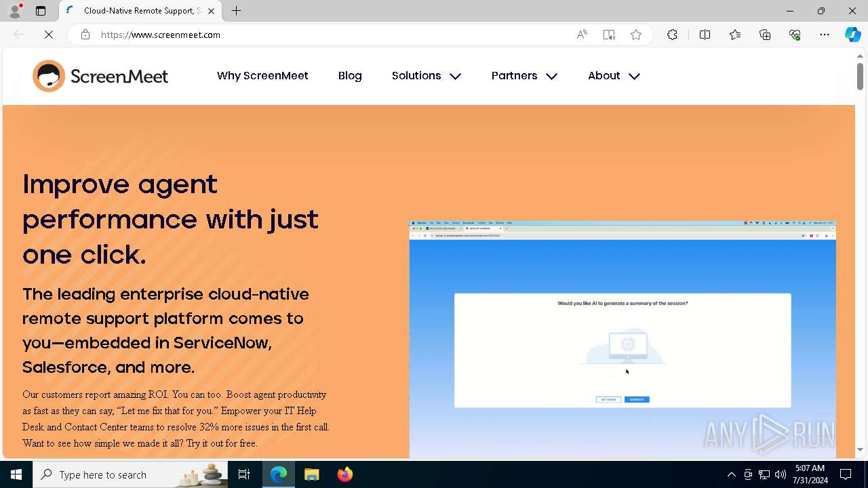Screen dimensions: 868x488
Task: Open Read aloud in address bar
Action: click(582, 35)
